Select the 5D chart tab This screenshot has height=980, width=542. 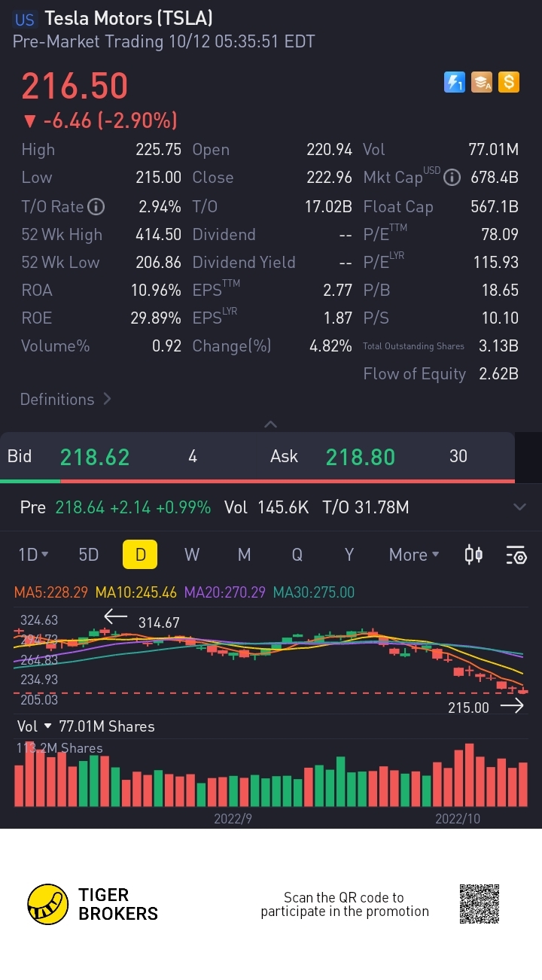pos(89,555)
